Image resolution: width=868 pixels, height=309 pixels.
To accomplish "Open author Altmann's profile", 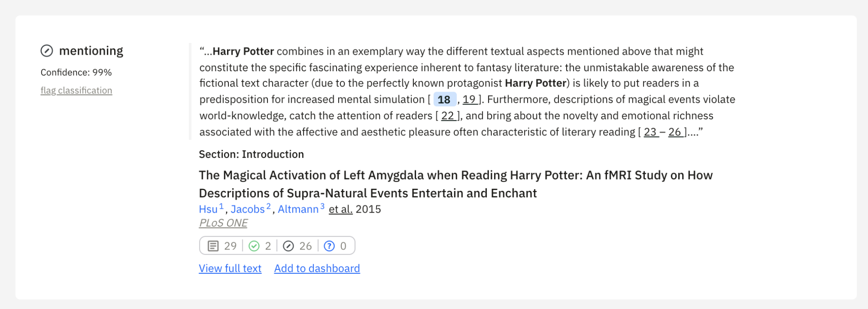I will pos(298,209).
